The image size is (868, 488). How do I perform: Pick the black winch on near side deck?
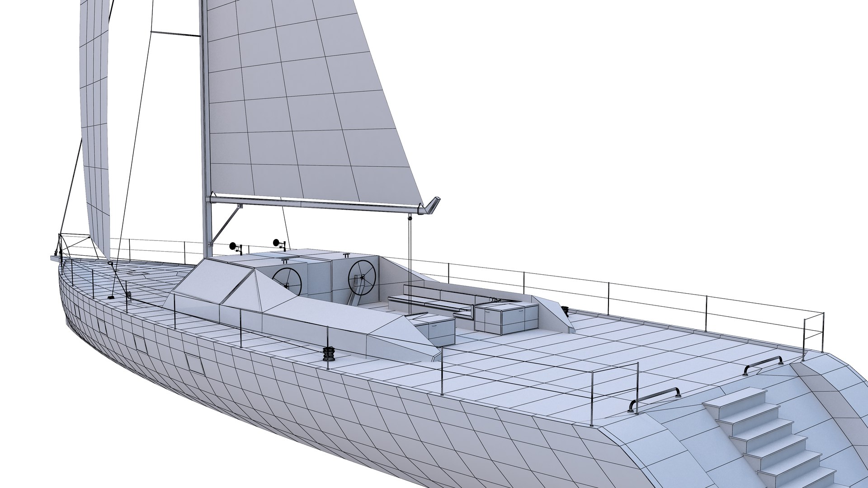pyautogui.click(x=329, y=353)
